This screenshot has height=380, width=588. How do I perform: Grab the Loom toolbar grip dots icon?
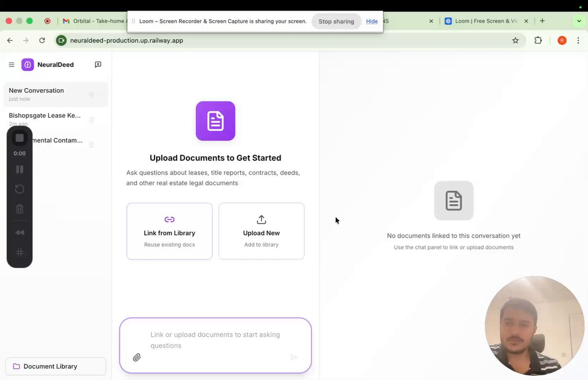click(20, 252)
